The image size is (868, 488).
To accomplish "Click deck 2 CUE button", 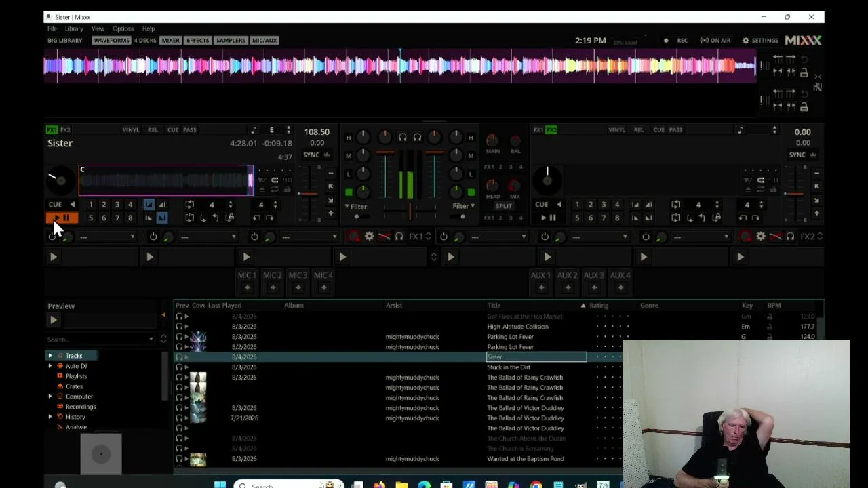I will pyautogui.click(x=541, y=204).
